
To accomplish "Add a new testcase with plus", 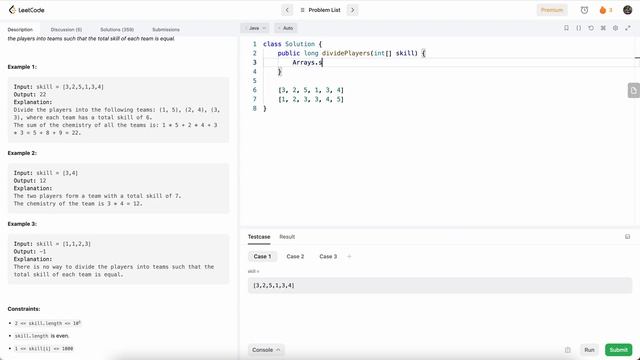I will click(x=349, y=256).
